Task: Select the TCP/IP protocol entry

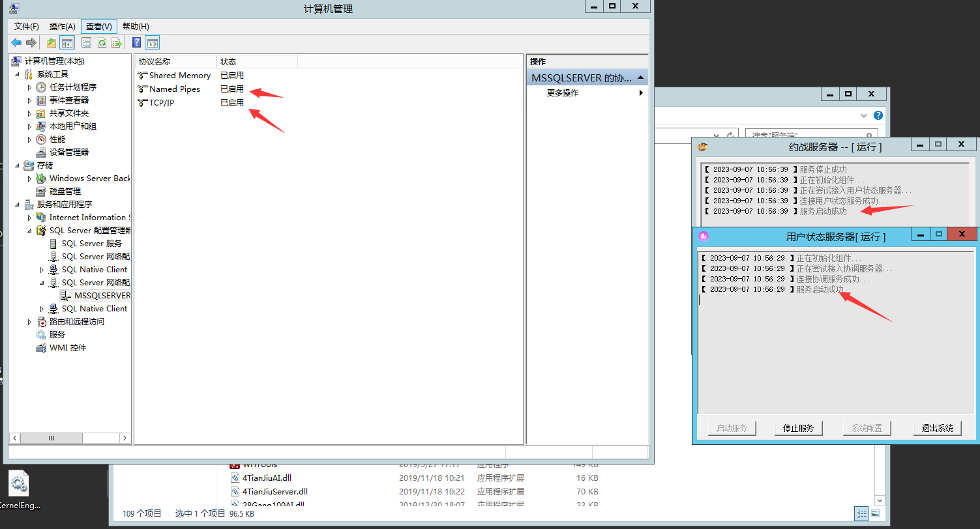Action: (x=161, y=103)
